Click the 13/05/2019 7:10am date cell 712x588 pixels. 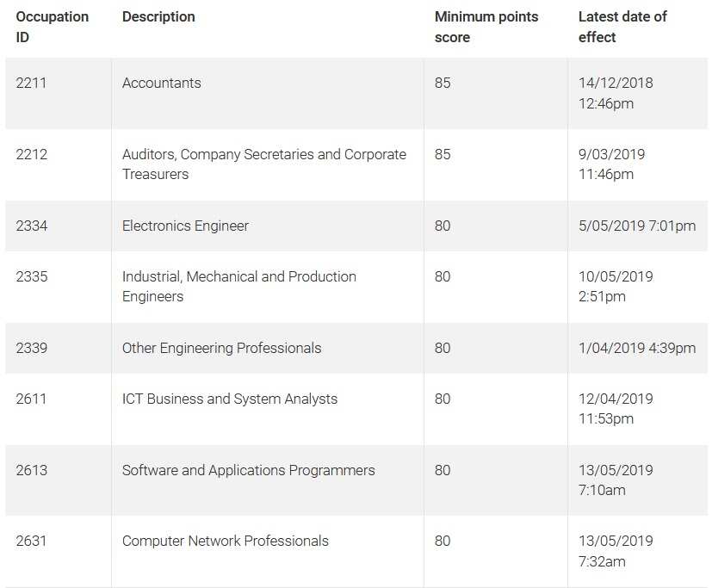(616, 480)
